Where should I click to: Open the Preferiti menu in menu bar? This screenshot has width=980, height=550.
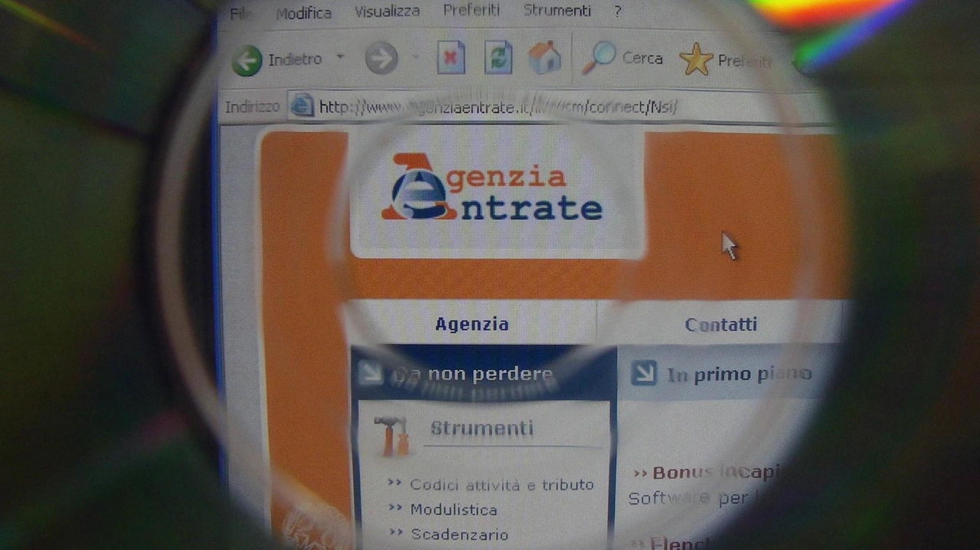(472, 11)
